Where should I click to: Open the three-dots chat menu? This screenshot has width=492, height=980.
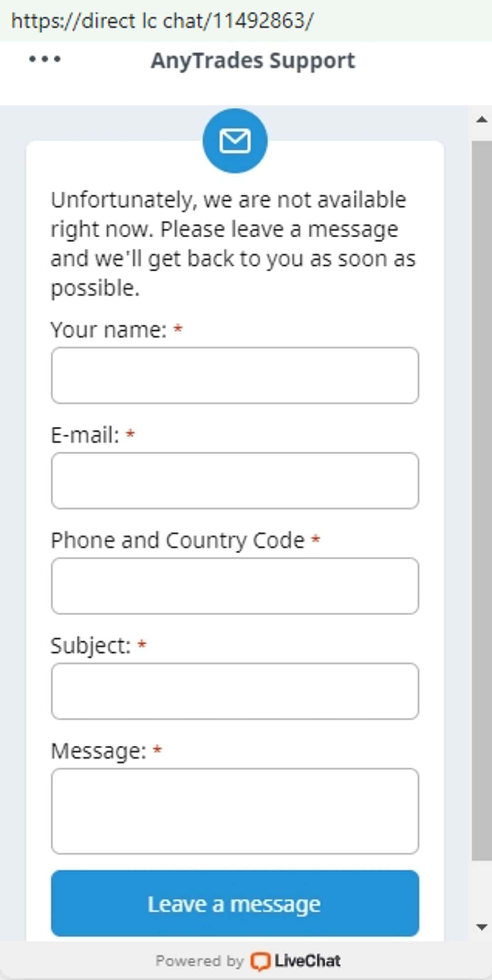click(45, 60)
